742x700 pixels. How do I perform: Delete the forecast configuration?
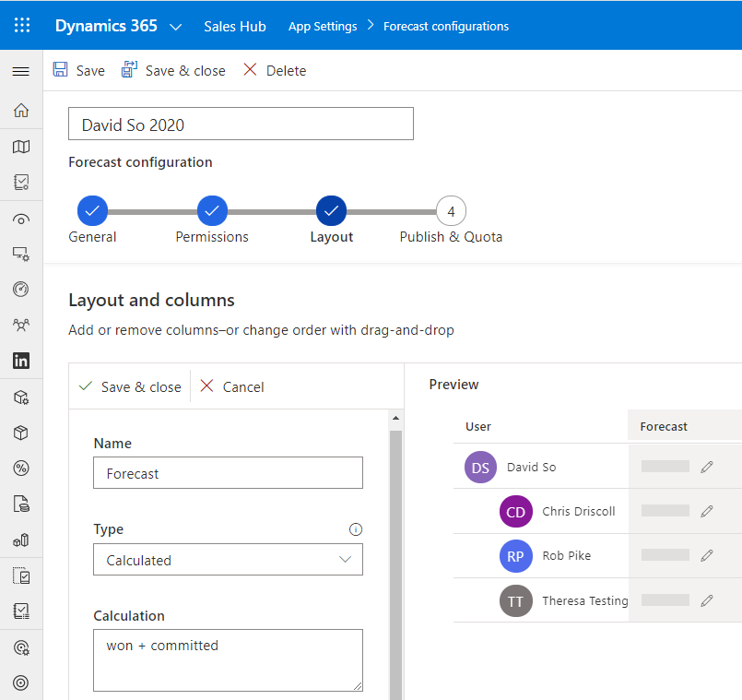(x=274, y=71)
